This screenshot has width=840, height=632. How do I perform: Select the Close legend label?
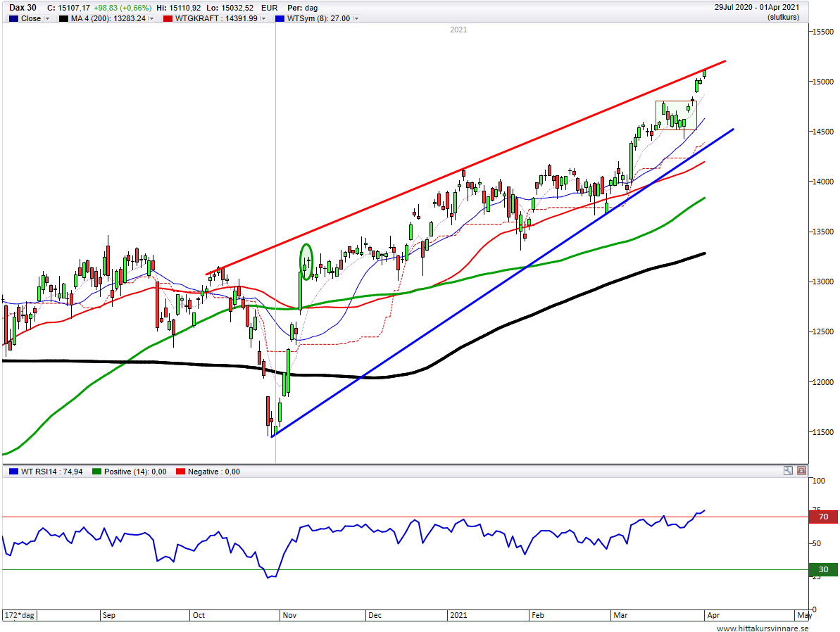click(x=31, y=19)
